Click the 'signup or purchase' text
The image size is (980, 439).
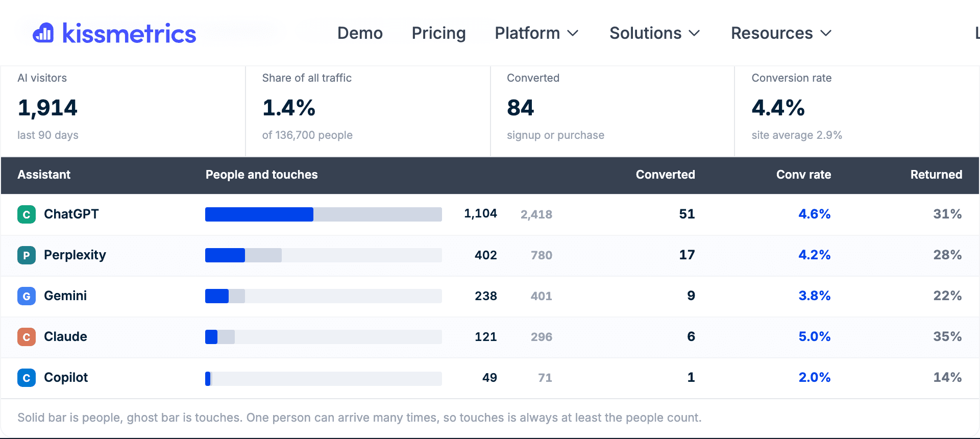pyautogui.click(x=555, y=135)
